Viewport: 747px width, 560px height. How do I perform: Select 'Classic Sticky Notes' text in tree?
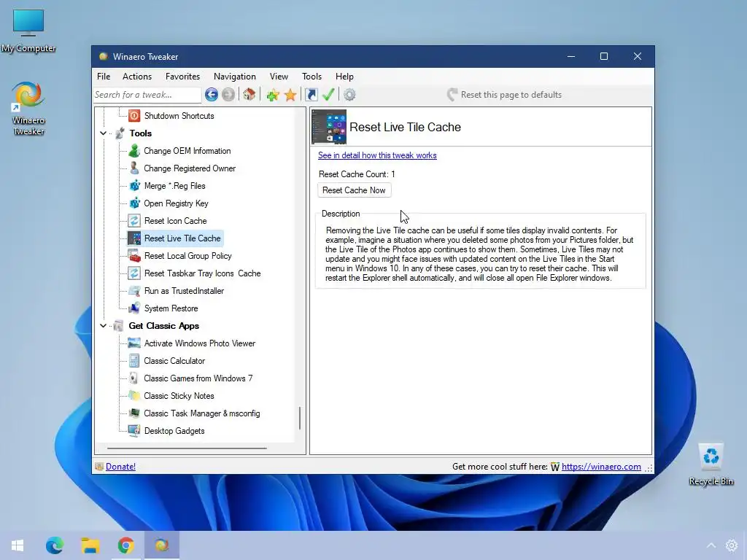[179, 396]
